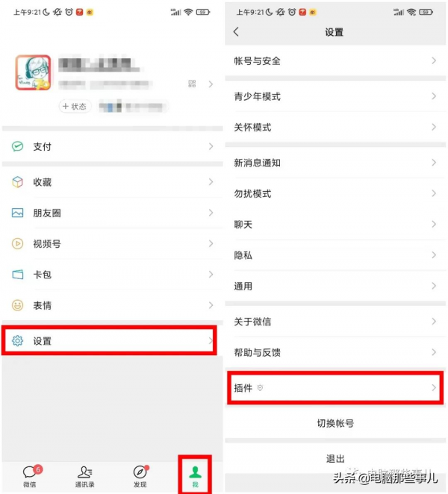Screen dimensions: 448x494
Task: Open the 支付 payment icon
Action: click(x=17, y=146)
